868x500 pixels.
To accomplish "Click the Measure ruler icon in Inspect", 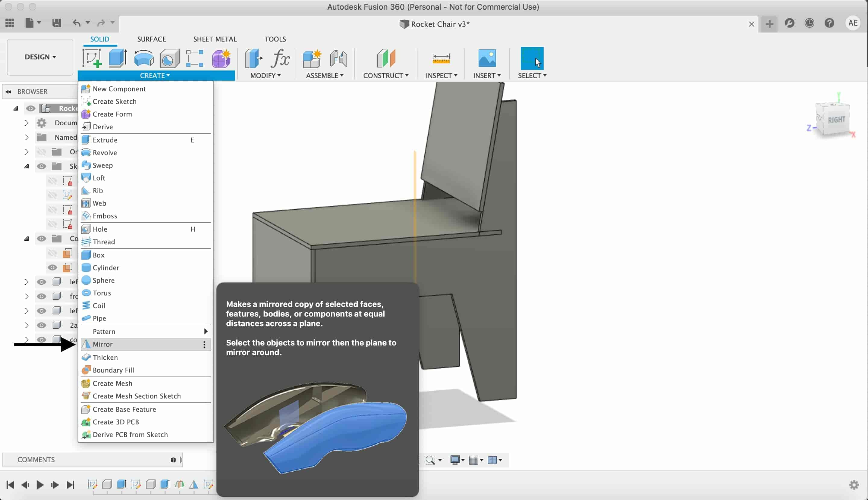I will coord(441,58).
